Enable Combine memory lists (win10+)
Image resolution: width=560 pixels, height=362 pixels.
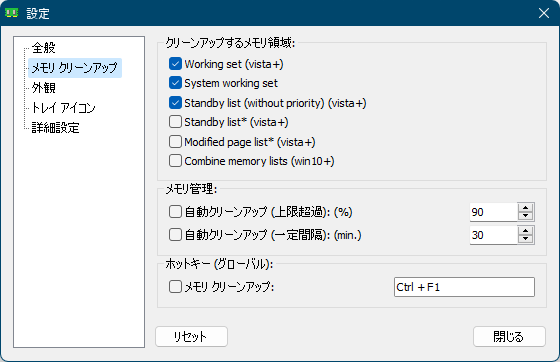(x=175, y=161)
